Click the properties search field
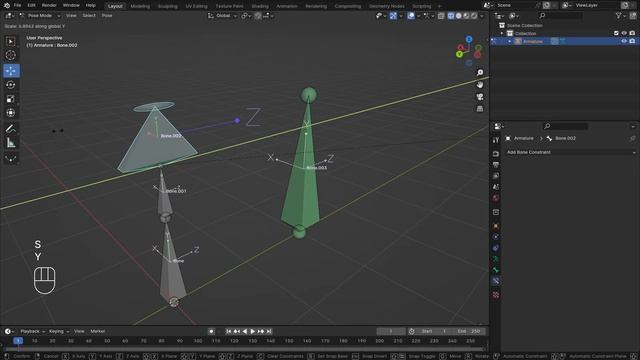 tap(566, 126)
